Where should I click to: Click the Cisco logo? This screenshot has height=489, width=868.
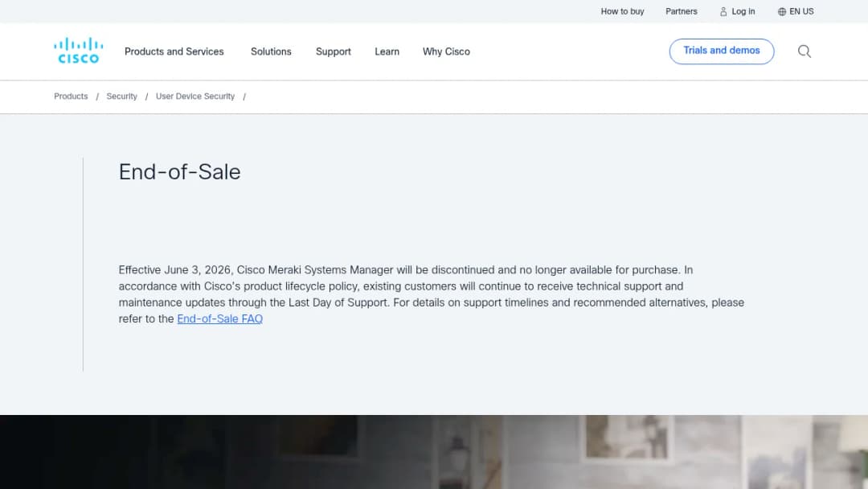click(78, 51)
